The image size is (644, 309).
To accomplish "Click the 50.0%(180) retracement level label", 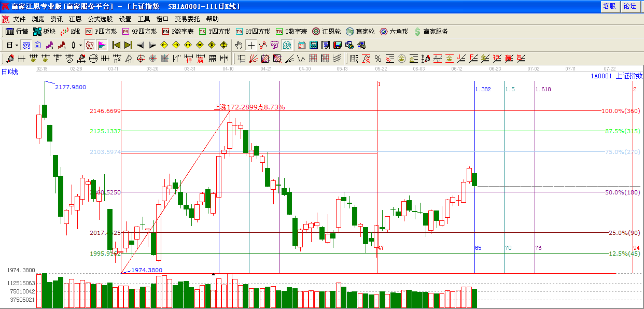I will point(622,192).
